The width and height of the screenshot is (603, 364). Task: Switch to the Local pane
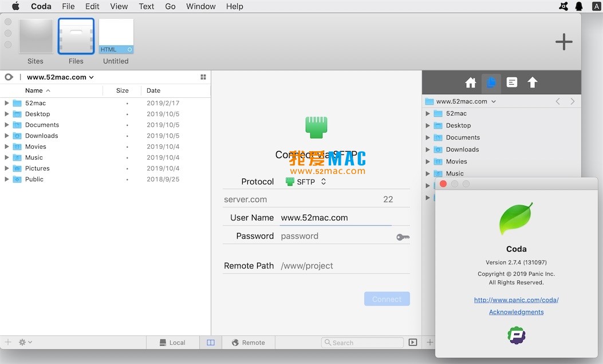click(x=173, y=342)
